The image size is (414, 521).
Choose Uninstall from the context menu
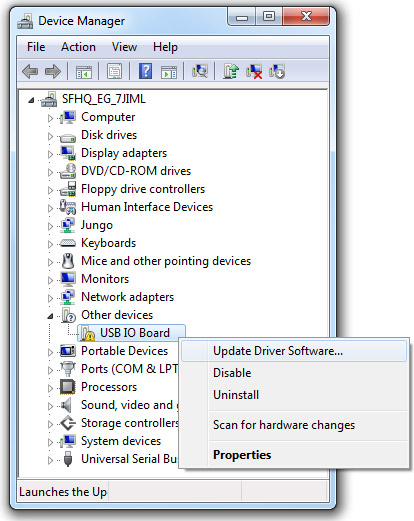(294, 395)
